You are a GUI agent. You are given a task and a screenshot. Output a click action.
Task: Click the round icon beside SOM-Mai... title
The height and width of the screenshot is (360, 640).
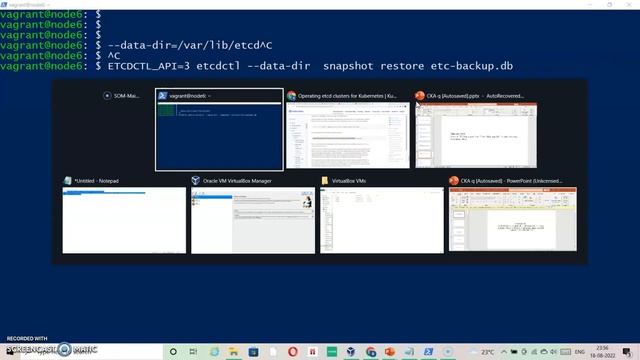(107, 96)
